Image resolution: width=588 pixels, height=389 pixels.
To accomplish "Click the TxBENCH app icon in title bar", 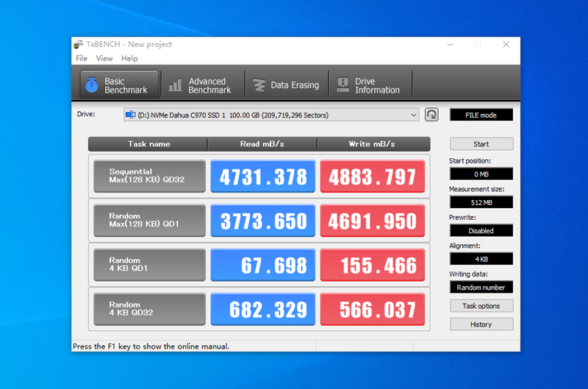I will (79, 44).
